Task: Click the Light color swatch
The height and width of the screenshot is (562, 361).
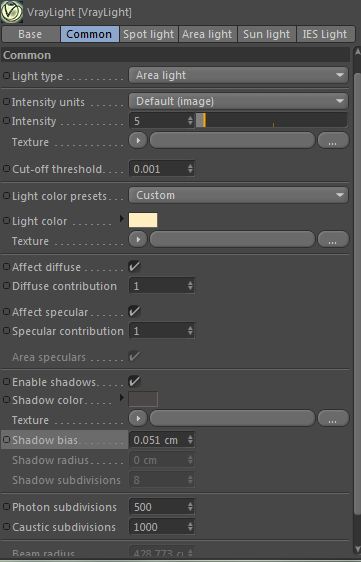Action: coord(143,220)
